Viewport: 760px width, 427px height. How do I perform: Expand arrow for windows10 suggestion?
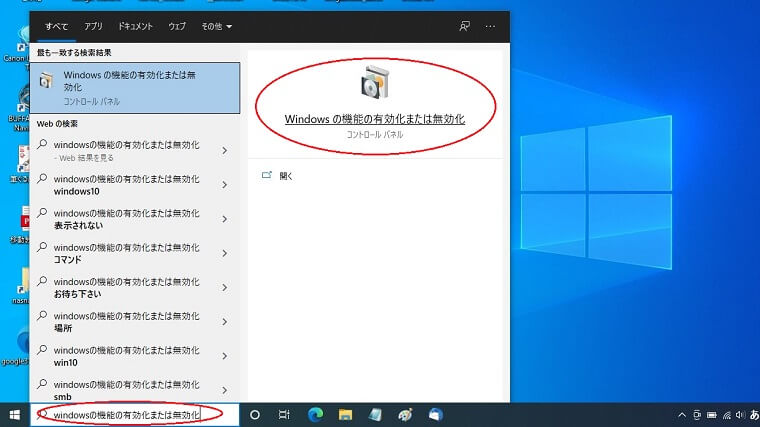coord(224,185)
